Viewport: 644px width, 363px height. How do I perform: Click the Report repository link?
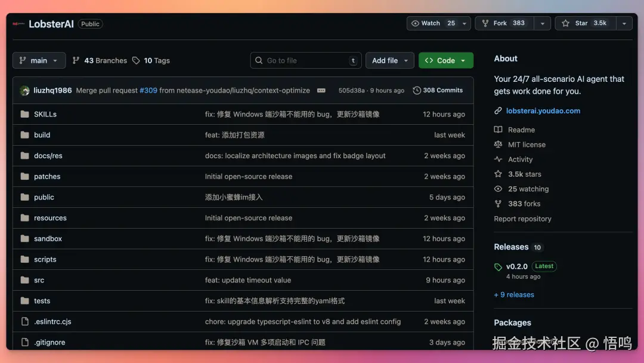(x=522, y=219)
